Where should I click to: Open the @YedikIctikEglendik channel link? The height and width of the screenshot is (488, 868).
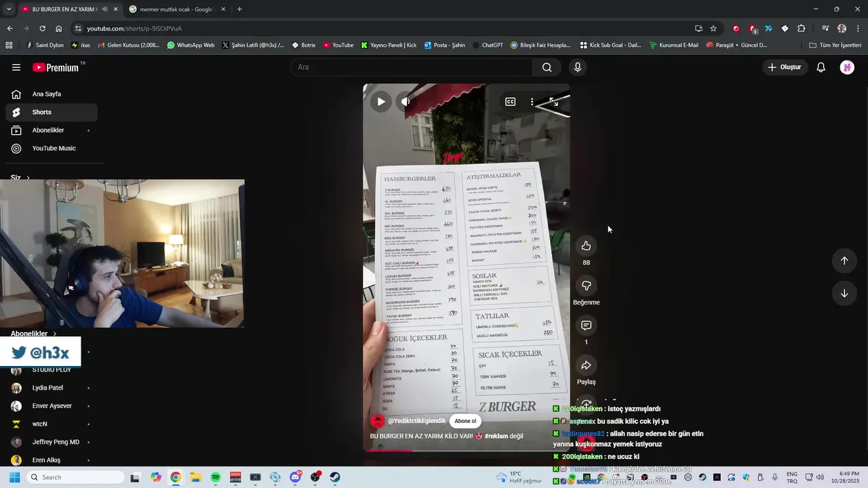tap(416, 421)
